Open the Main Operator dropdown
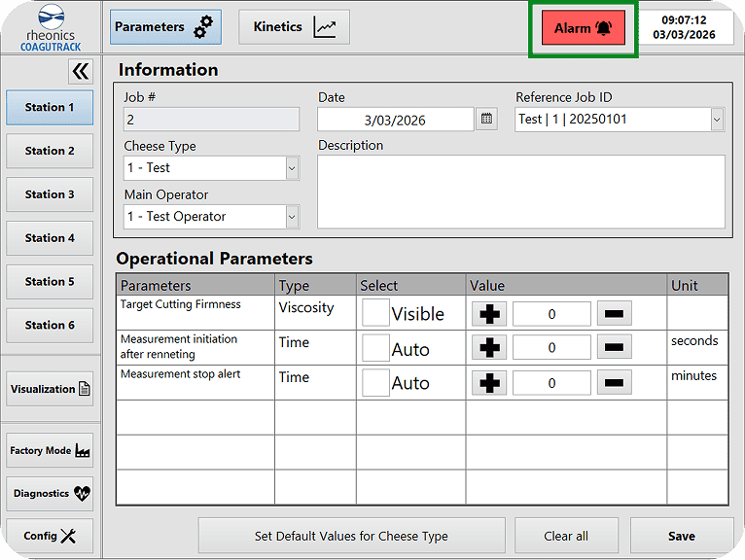745x560 pixels. pos(292,217)
